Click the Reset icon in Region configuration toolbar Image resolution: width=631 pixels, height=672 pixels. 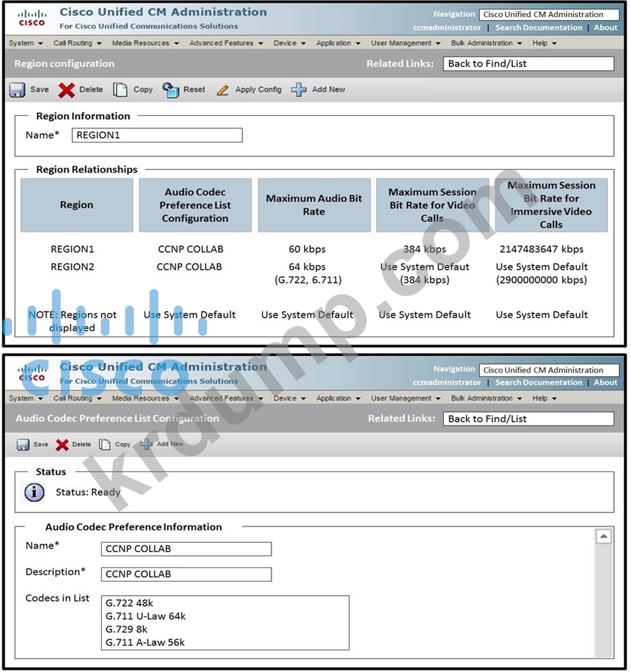coord(171,90)
